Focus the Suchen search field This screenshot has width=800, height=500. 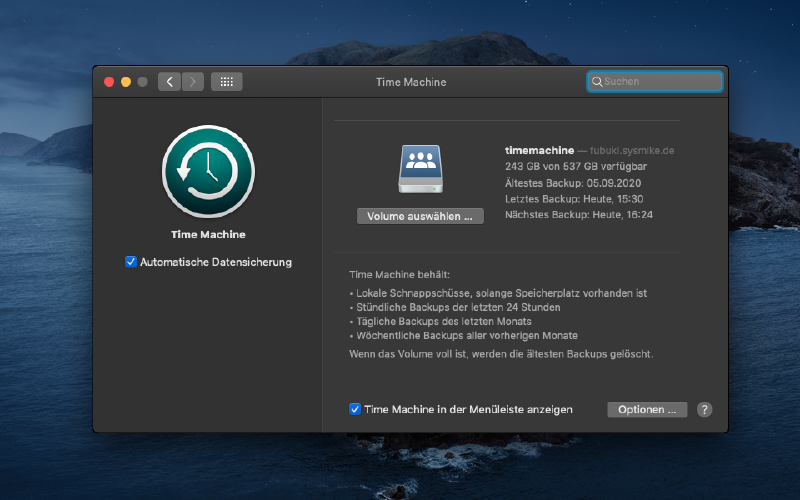point(655,82)
